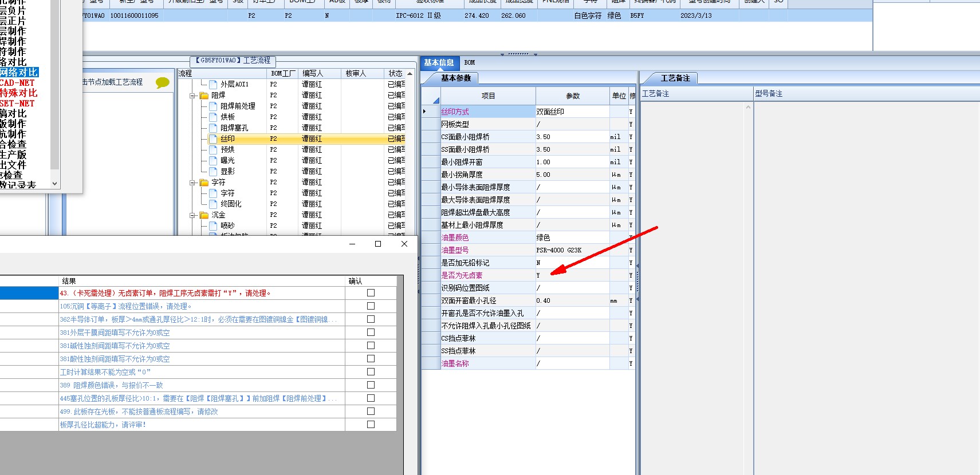This screenshot has height=475, width=980.
Task: Click the document icon for 阻焊前处理
Action: coord(213,106)
